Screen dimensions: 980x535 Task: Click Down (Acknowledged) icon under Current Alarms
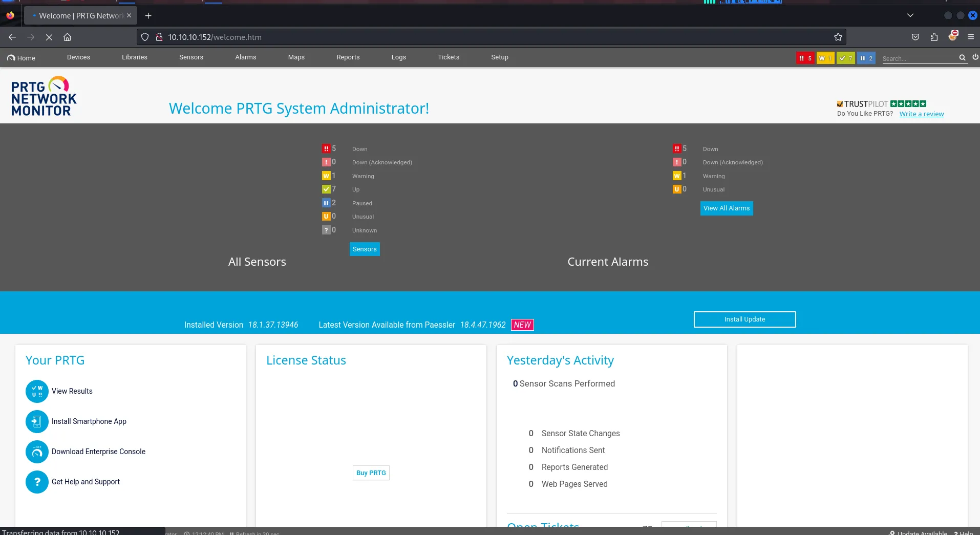(x=677, y=162)
